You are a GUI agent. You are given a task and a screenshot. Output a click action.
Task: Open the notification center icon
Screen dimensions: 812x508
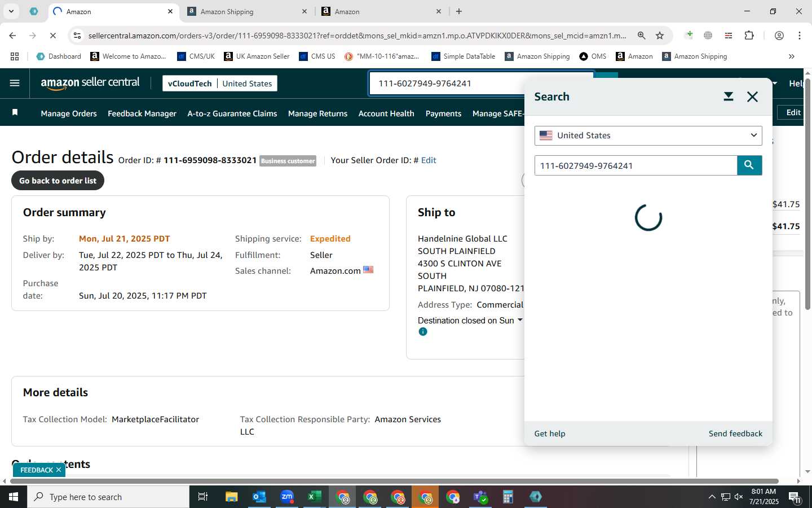pos(795,497)
